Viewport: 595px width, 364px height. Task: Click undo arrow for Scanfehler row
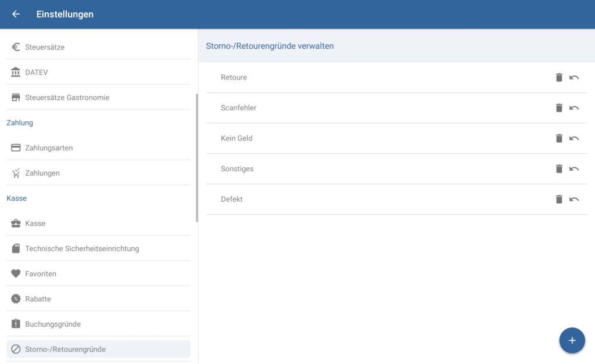click(574, 108)
